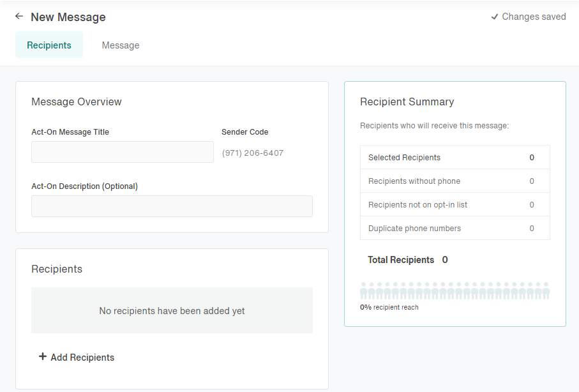
Task: Click the back arrow beside New Message
Action: tap(19, 16)
